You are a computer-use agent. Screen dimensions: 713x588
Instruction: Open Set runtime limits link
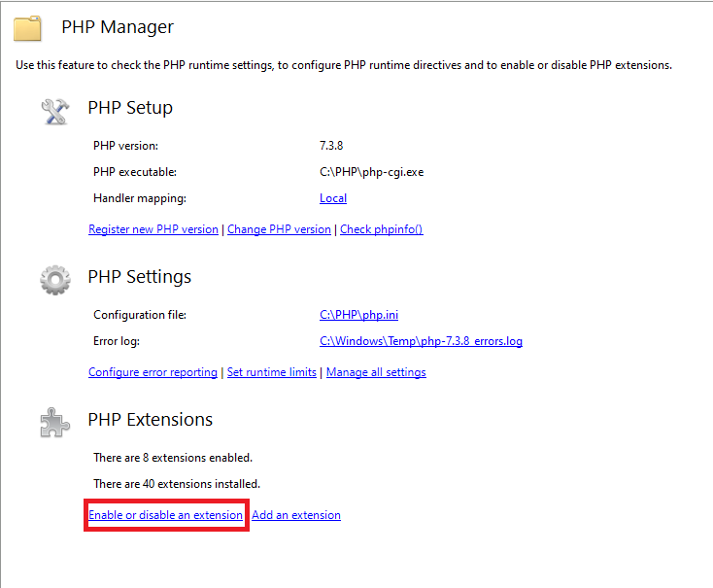pos(271,372)
